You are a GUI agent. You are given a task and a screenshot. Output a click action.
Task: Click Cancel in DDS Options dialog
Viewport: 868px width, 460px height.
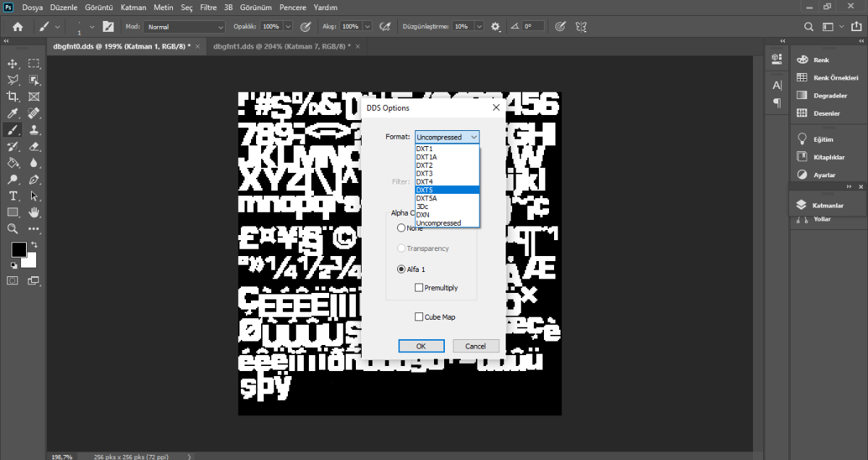tap(475, 346)
